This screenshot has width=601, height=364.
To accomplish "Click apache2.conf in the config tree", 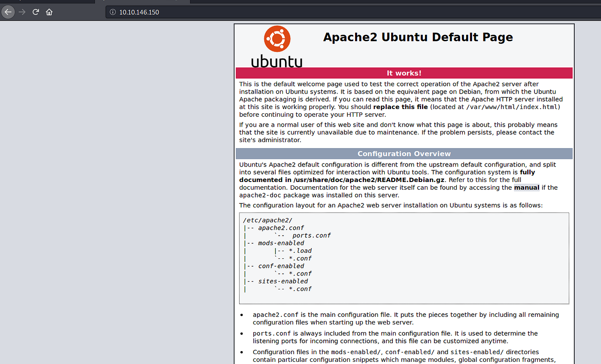I will point(281,228).
